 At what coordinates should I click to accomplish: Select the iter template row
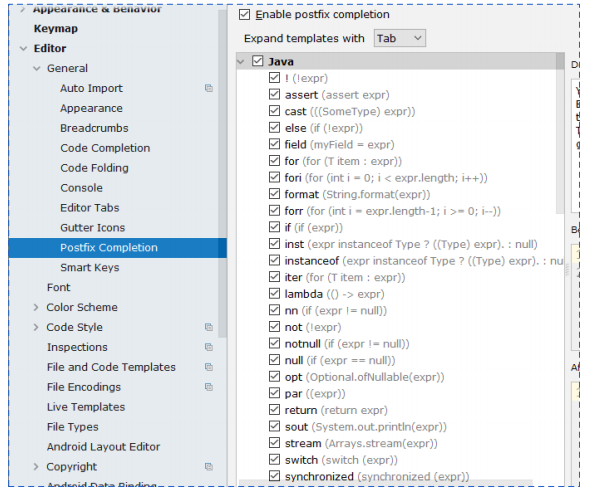pyautogui.click(x=345, y=277)
